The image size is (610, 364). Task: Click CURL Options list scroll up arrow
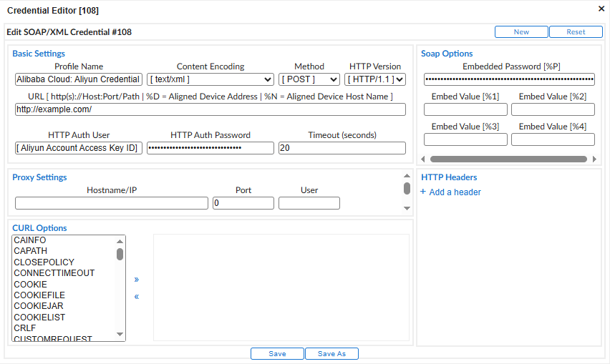point(120,241)
